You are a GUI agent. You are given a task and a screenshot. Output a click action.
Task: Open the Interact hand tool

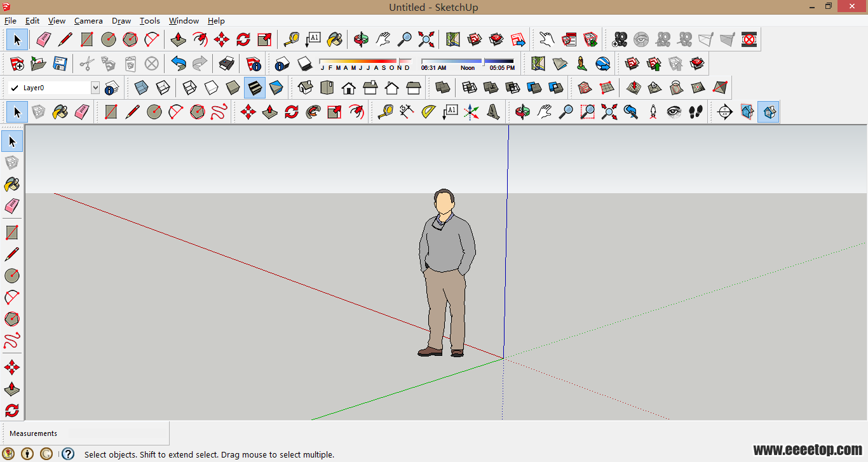[x=547, y=39]
